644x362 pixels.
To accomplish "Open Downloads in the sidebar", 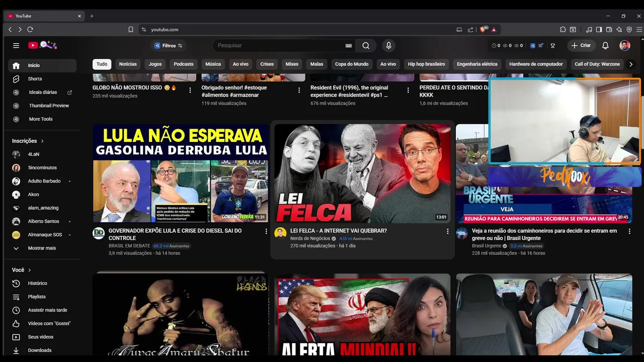I will tap(42, 350).
